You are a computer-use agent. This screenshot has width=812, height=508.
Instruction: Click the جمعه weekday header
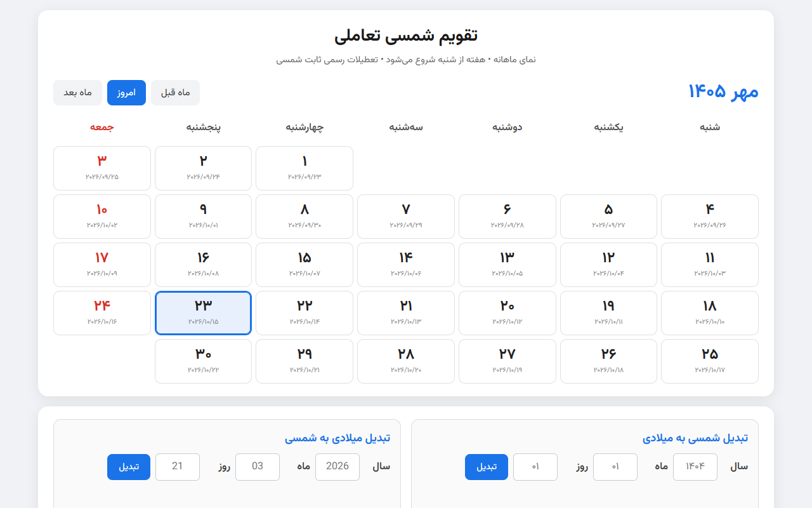(x=102, y=127)
